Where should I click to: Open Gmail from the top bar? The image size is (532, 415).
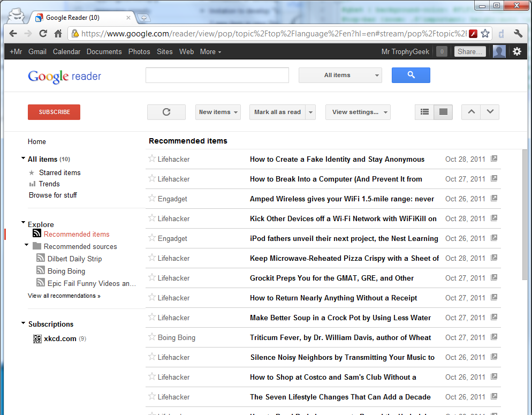point(37,51)
